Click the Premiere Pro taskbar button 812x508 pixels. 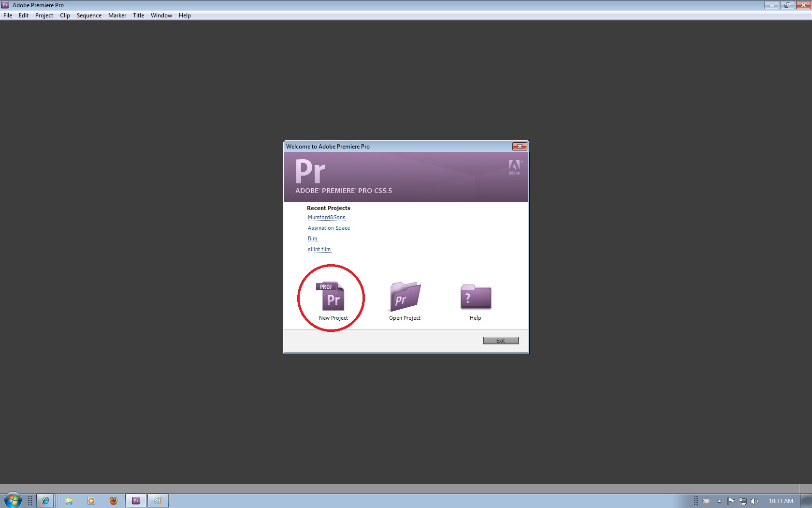click(x=136, y=501)
